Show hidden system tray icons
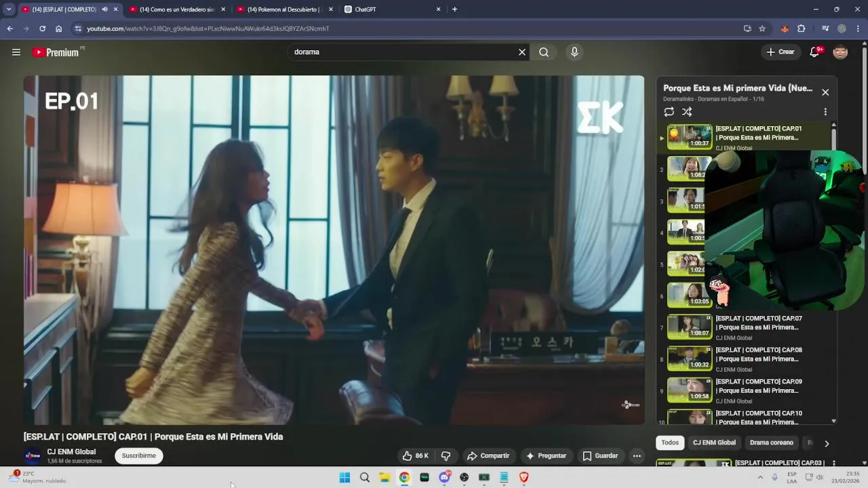Image resolution: width=868 pixels, height=488 pixels. (x=760, y=478)
